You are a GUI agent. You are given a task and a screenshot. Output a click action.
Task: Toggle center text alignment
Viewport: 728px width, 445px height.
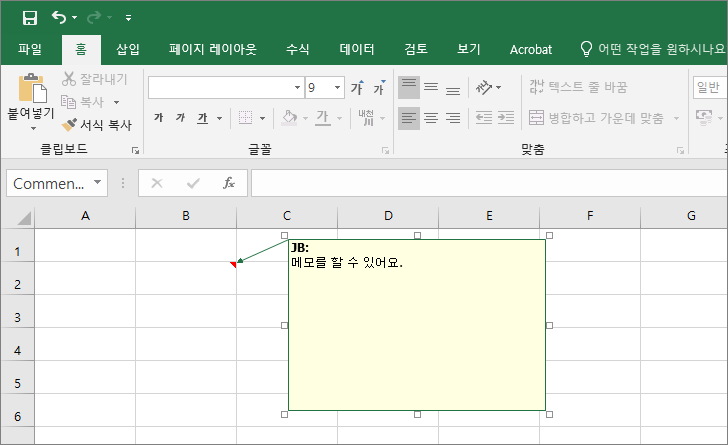click(431, 118)
